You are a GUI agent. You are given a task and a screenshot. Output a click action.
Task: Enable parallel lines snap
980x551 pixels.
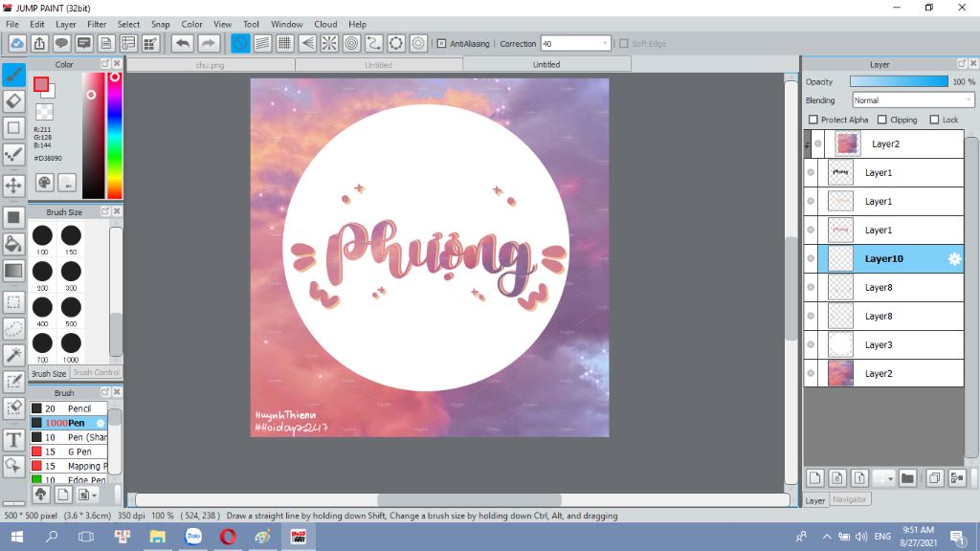click(262, 44)
